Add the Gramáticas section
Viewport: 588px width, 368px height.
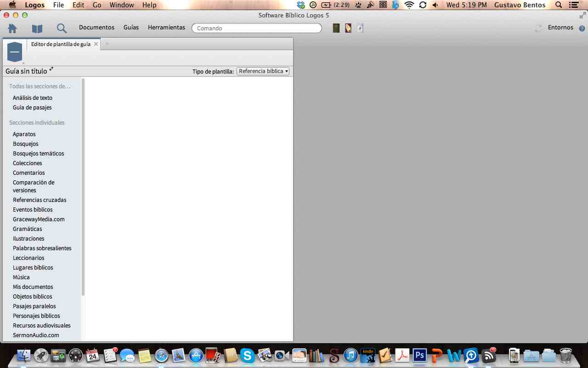tap(28, 229)
